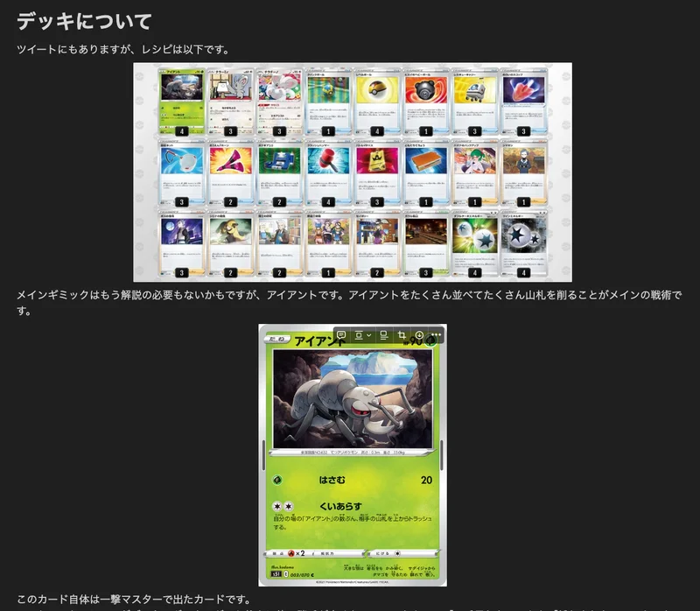Add a comment to the card image

[342, 335]
